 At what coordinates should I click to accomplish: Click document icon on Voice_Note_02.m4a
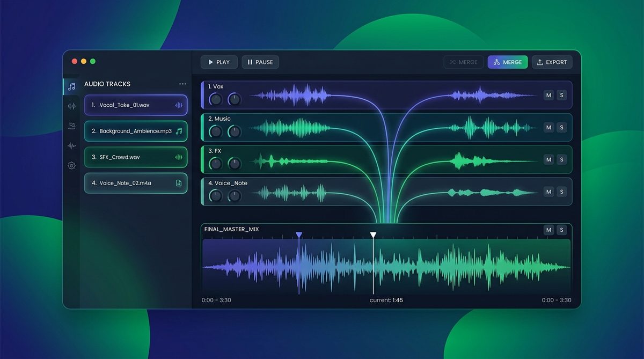click(x=179, y=183)
